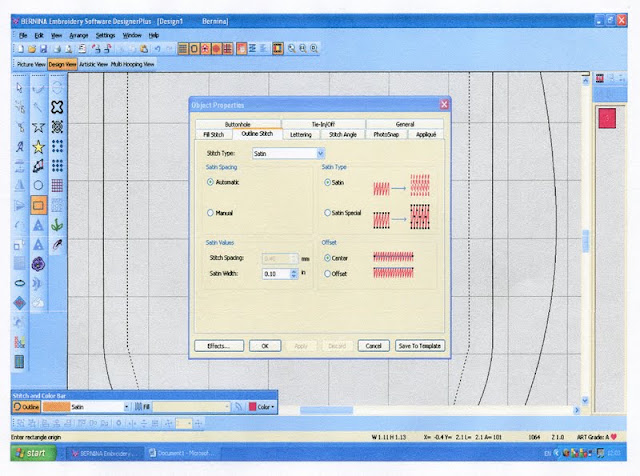Select Manual satin spacing radio button
This screenshot has height=476, width=640.
pos(210,213)
